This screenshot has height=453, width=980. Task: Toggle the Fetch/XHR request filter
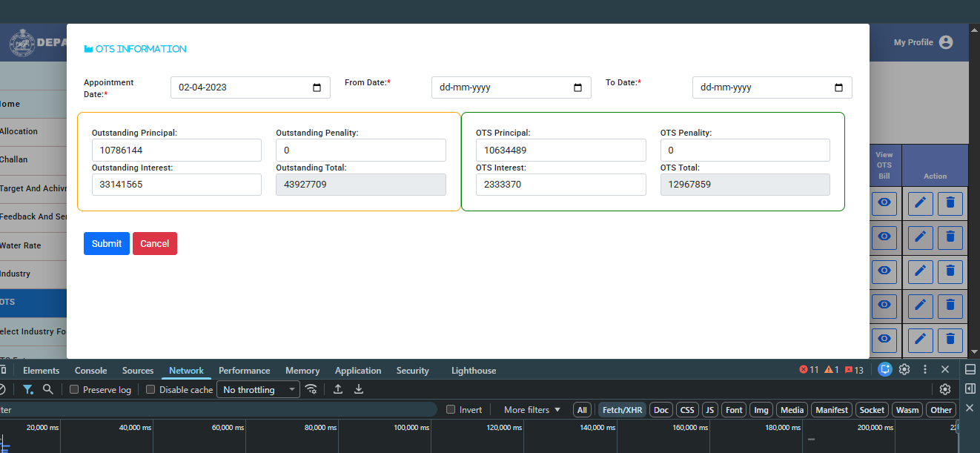[x=622, y=410]
